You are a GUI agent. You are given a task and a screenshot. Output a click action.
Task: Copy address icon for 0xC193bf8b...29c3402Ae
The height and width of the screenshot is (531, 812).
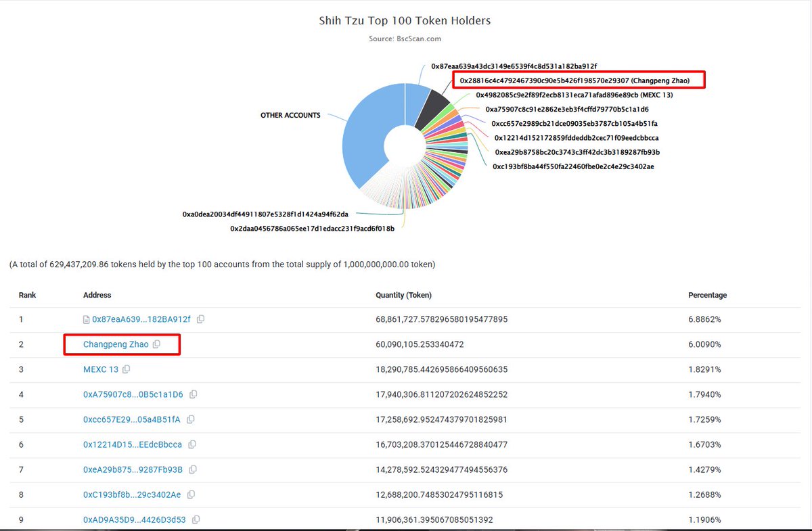tap(190, 494)
